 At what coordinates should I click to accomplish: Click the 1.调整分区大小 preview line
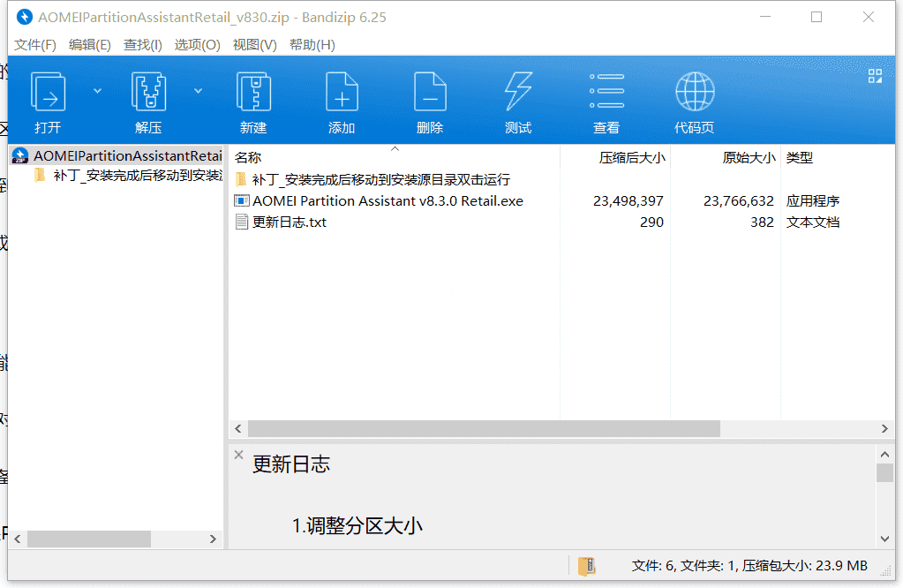pos(357,526)
